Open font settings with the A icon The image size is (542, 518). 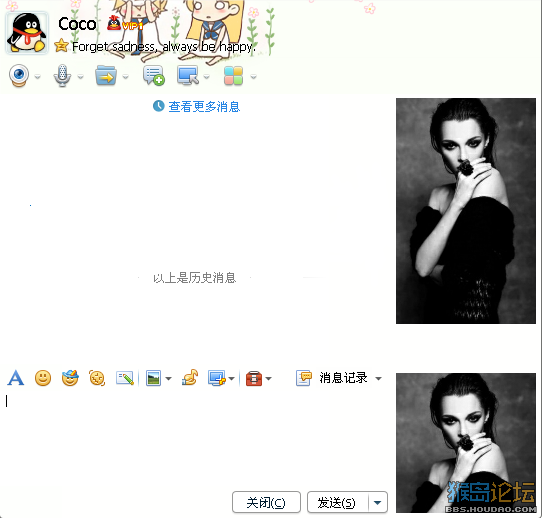point(16,378)
